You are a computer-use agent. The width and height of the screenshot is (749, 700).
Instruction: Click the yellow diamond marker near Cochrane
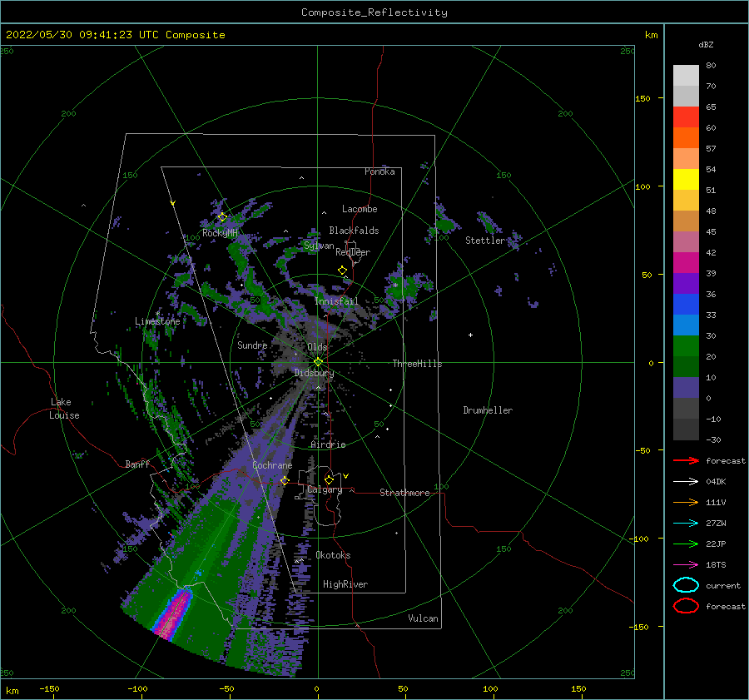pyautogui.click(x=285, y=480)
